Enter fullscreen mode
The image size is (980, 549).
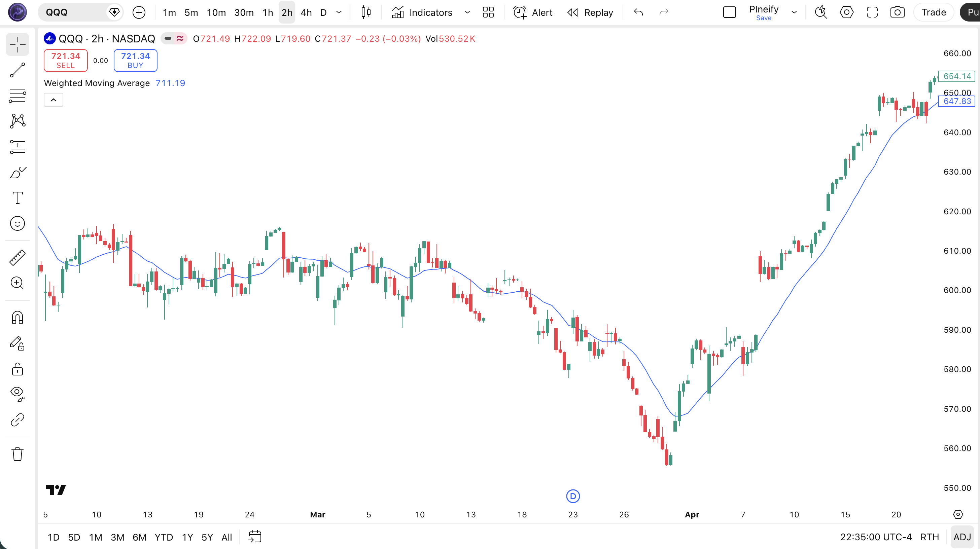tap(872, 12)
